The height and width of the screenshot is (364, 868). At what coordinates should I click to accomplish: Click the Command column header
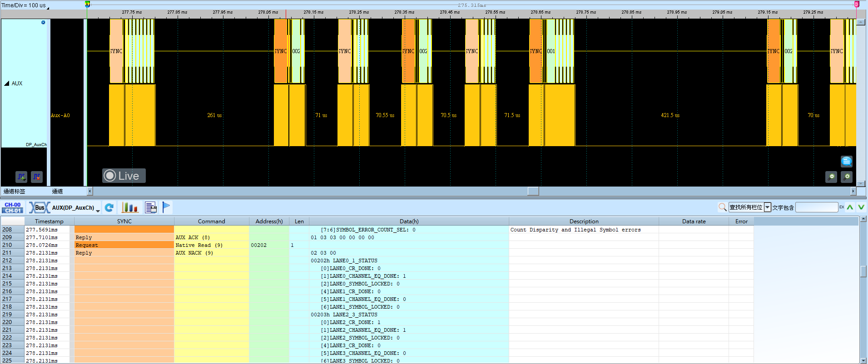[x=211, y=221]
